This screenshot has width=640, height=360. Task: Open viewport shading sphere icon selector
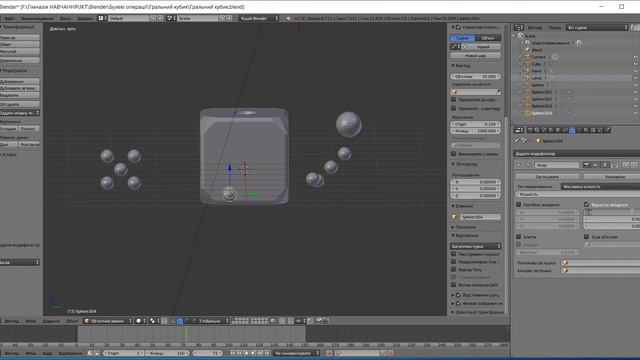(x=141, y=321)
